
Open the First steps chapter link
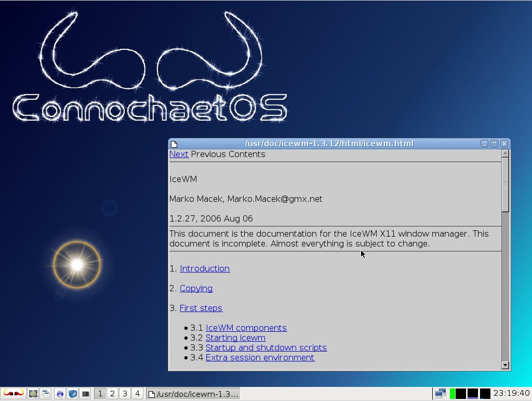coord(201,308)
